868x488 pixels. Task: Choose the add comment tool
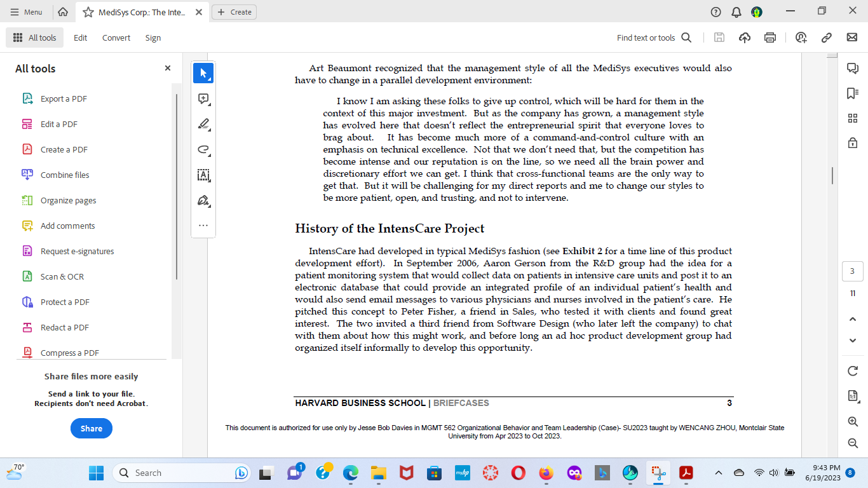[203, 98]
